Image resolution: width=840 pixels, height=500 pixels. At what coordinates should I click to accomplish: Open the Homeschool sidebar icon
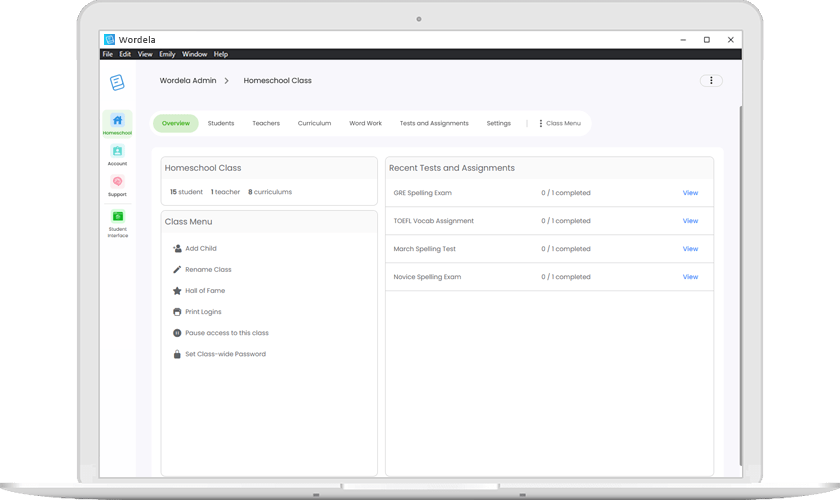click(x=117, y=124)
